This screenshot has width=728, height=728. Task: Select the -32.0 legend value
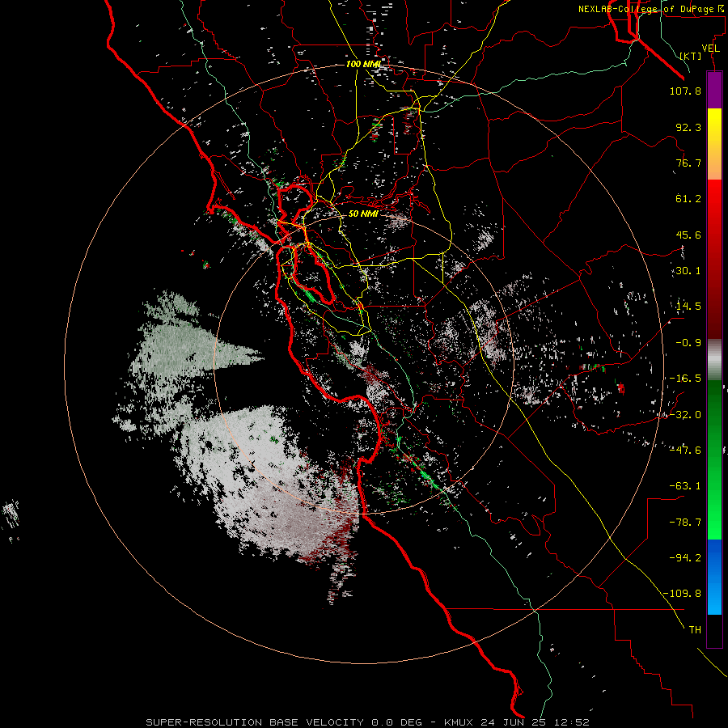[685, 415]
